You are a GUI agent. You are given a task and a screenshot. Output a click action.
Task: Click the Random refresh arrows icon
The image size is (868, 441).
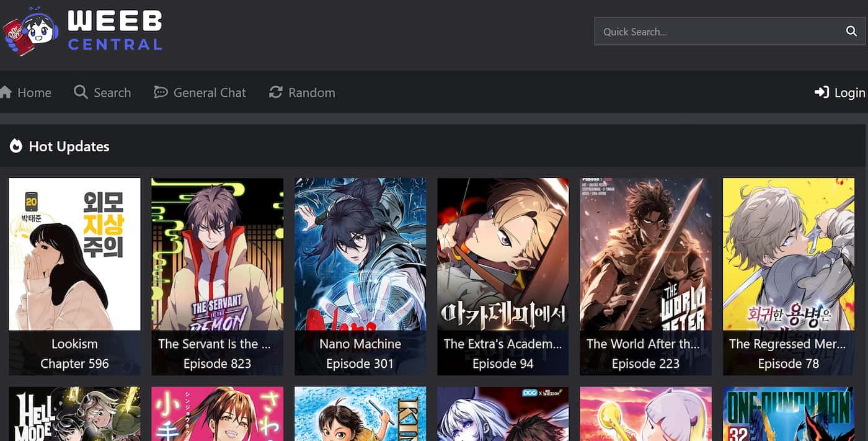(275, 92)
